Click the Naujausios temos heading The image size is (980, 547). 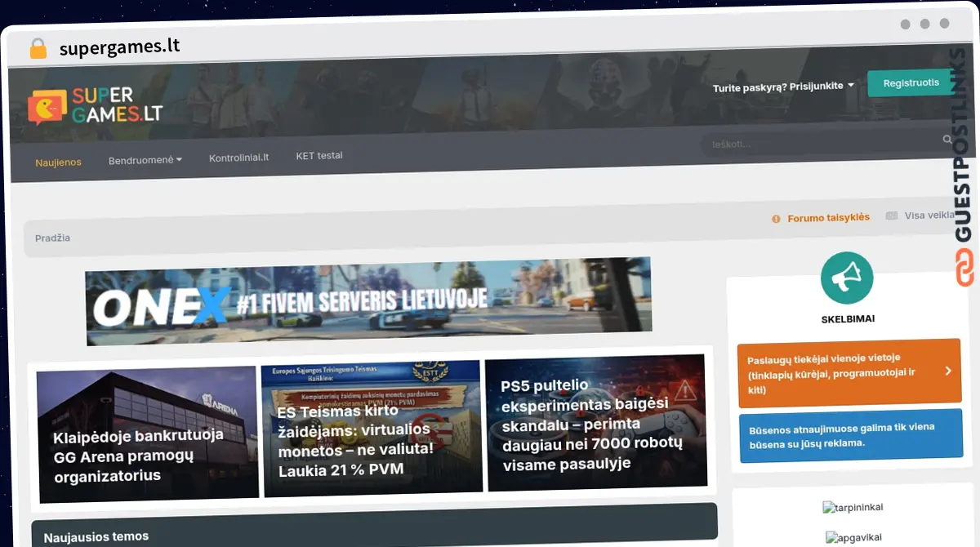[96, 536]
